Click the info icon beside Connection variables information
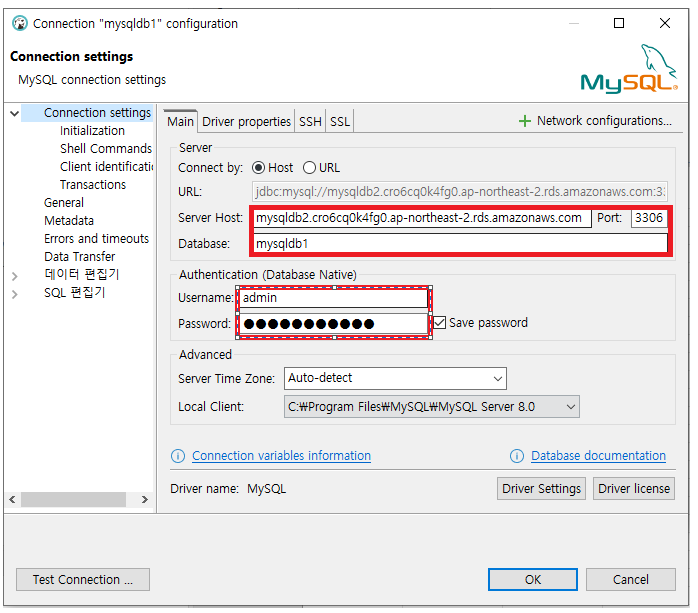This screenshot has width=698, height=613. click(178, 456)
